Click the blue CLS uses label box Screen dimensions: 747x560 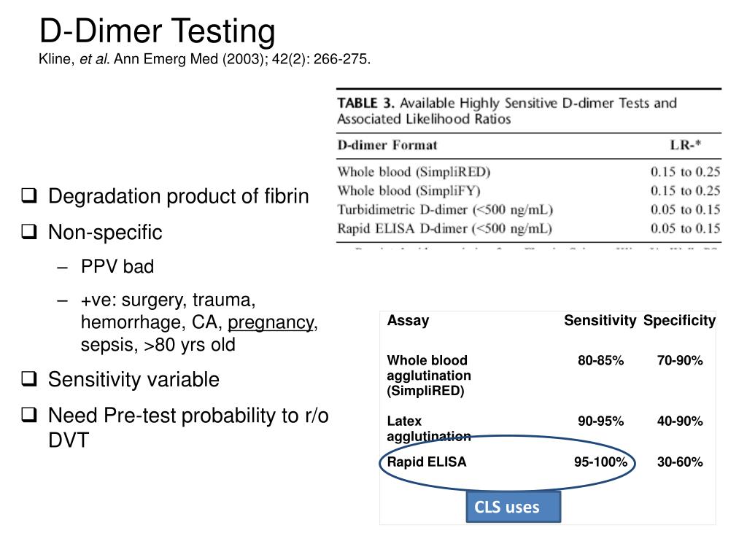513,507
